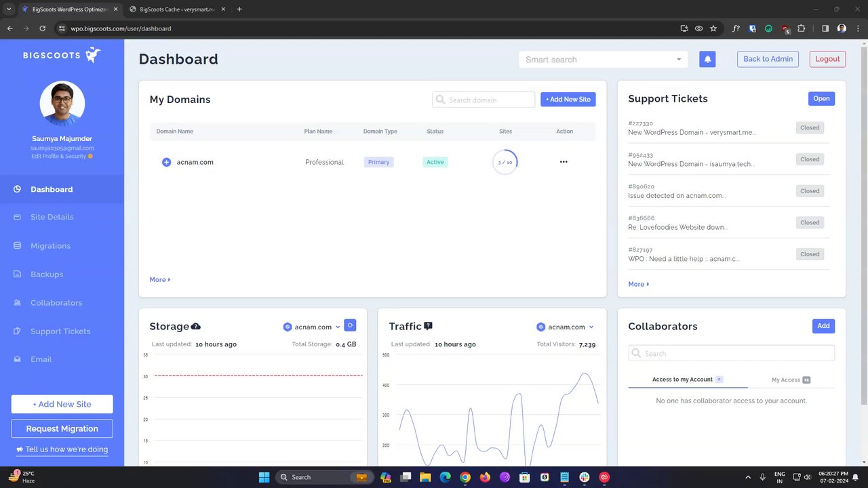The width and height of the screenshot is (868, 488).
Task: Click the f? font extension icon
Action: click(x=736, y=28)
